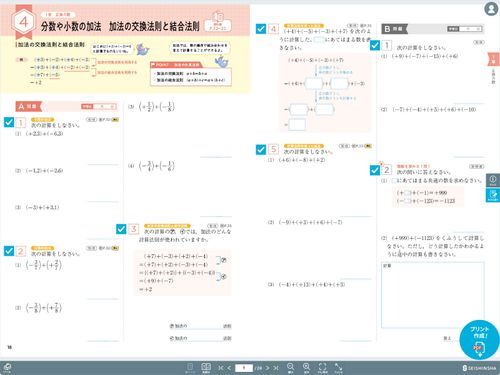Toggle fit-to-screen view in bottom toolbar
This screenshot has height=375, width=500.
point(322,368)
